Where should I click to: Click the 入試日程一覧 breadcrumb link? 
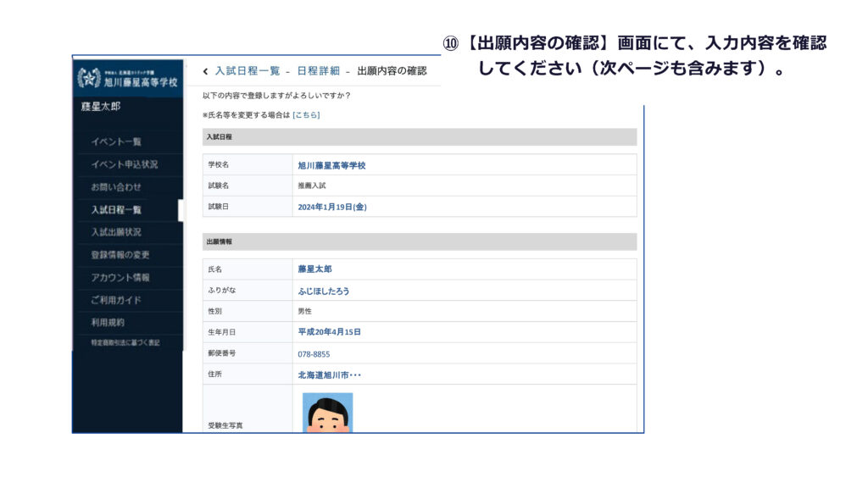[247, 71]
